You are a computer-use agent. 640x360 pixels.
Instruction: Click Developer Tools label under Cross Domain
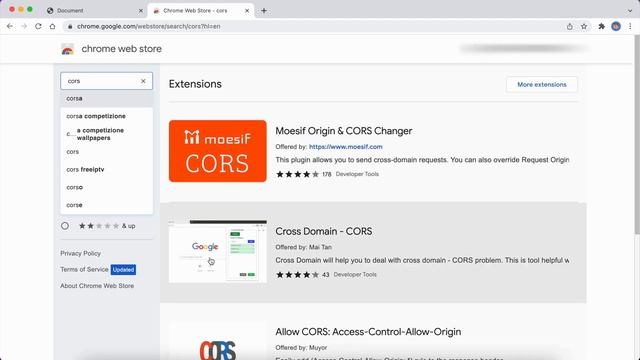355,274
